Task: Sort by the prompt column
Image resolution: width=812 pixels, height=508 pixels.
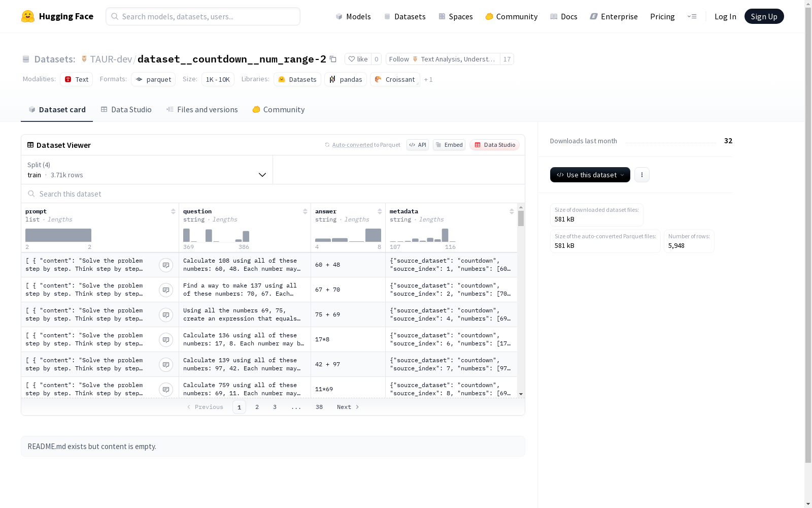Action: (x=173, y=211)
